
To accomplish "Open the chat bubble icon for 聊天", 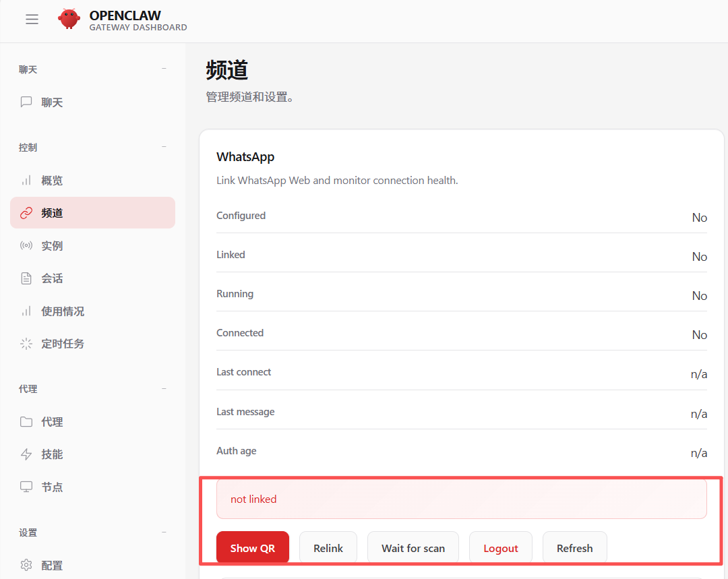I will (x=26, y=102).
